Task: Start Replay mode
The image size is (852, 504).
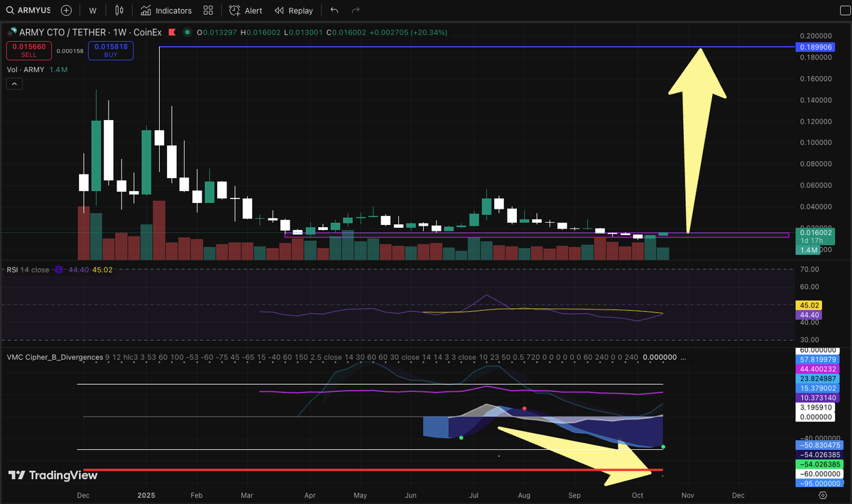Action: (x=294, y=10)
